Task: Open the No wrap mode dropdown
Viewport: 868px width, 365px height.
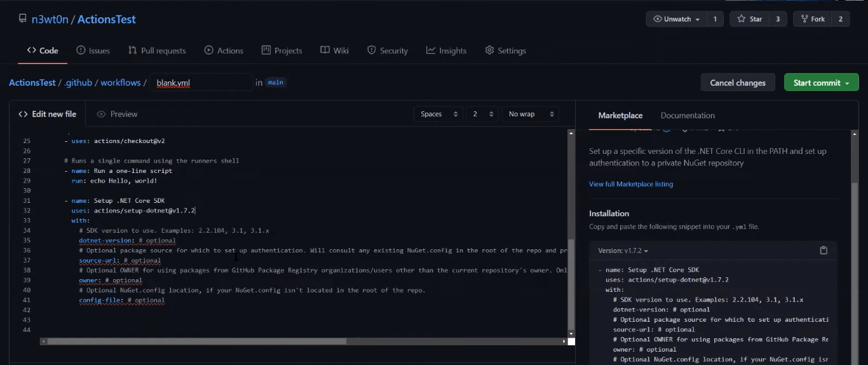Action: tap(530, 114)
